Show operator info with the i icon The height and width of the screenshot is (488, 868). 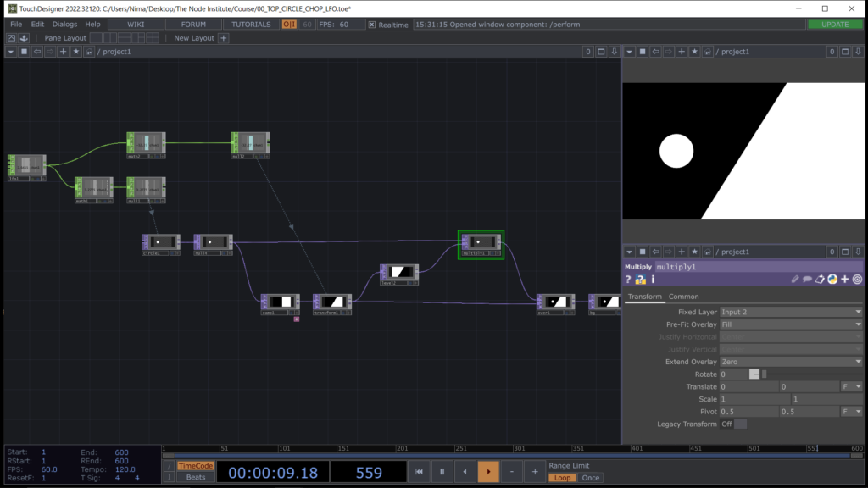[x=653, y=280]
